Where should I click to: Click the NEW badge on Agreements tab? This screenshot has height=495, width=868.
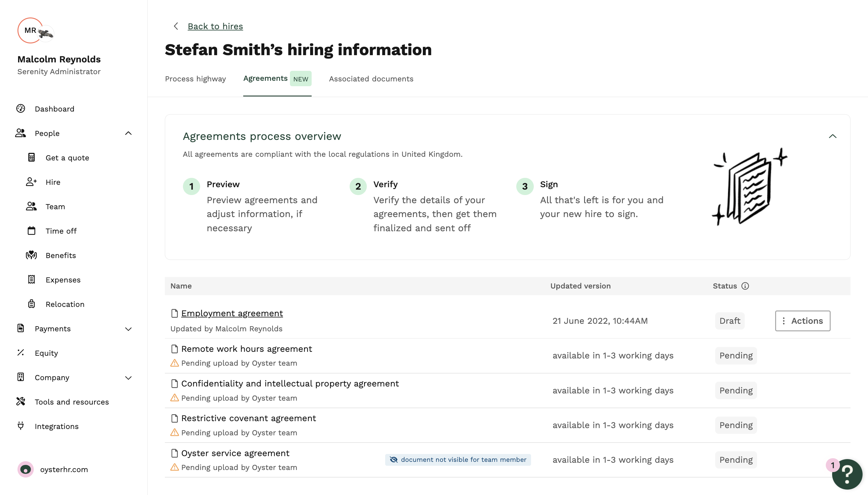300,79
